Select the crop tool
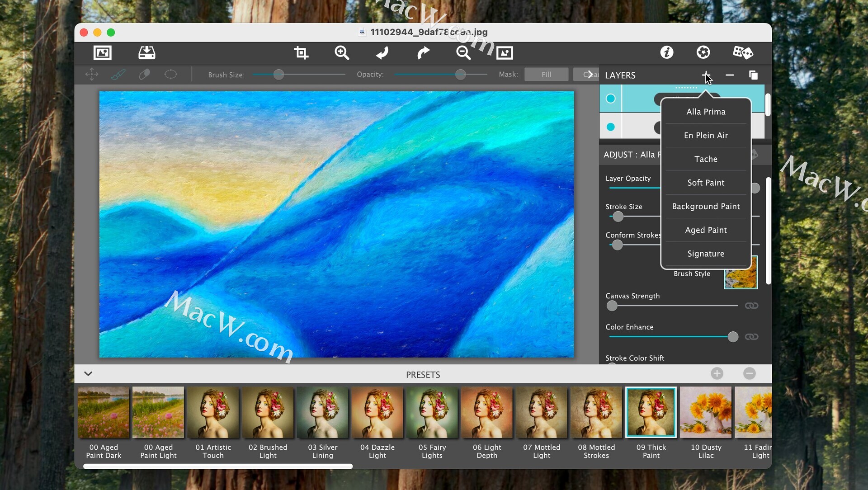 pos(301,53)
